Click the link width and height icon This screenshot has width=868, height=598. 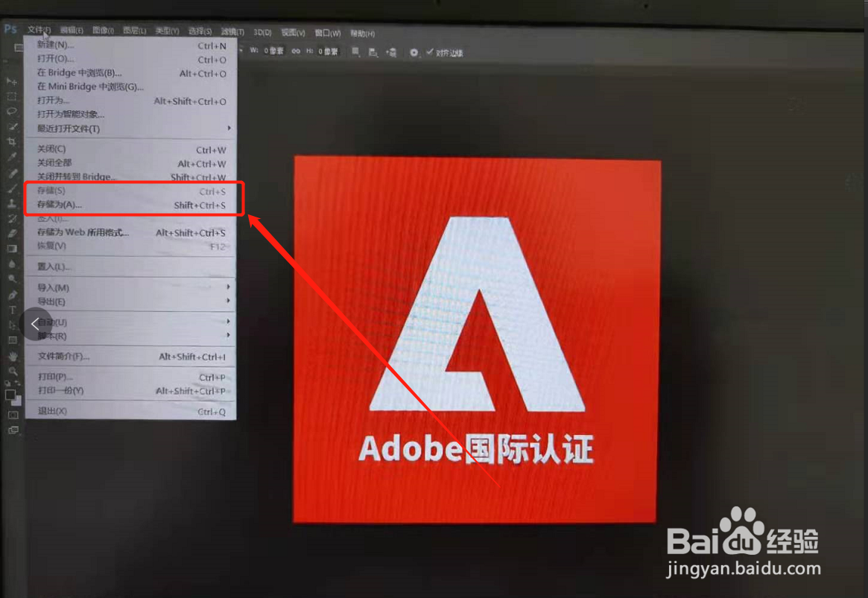296,51
